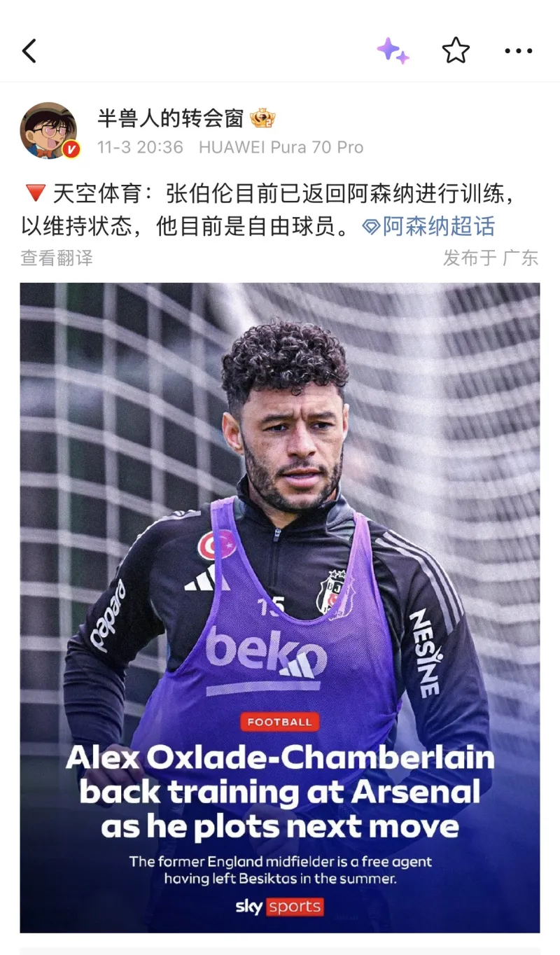Favorite this post with the star icon
This screenshot has width=560, height=955.
pyautogui.click(x=456, y=50)
